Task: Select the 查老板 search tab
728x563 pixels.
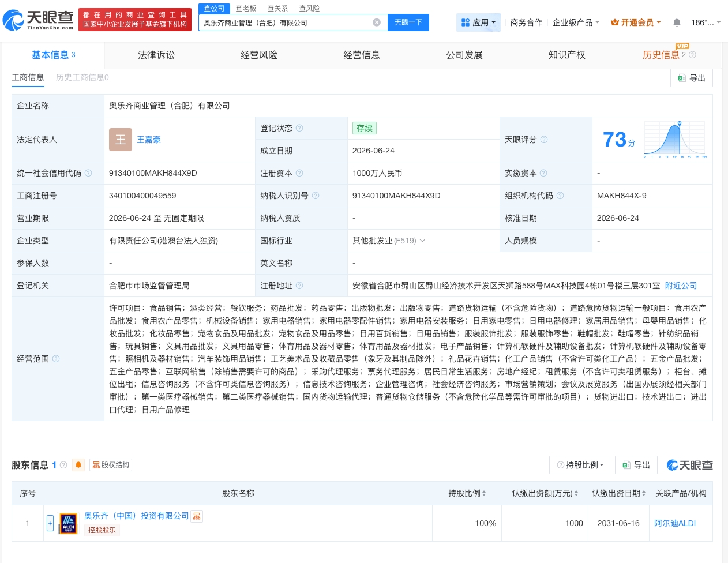Action: pyautogui.click(x=246, y=8)
